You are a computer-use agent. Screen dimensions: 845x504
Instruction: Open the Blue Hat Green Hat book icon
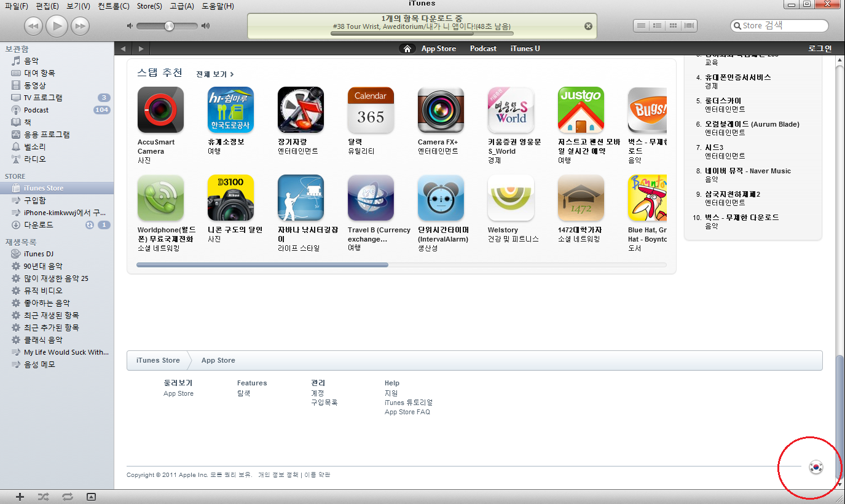click(x=647, y=198)
